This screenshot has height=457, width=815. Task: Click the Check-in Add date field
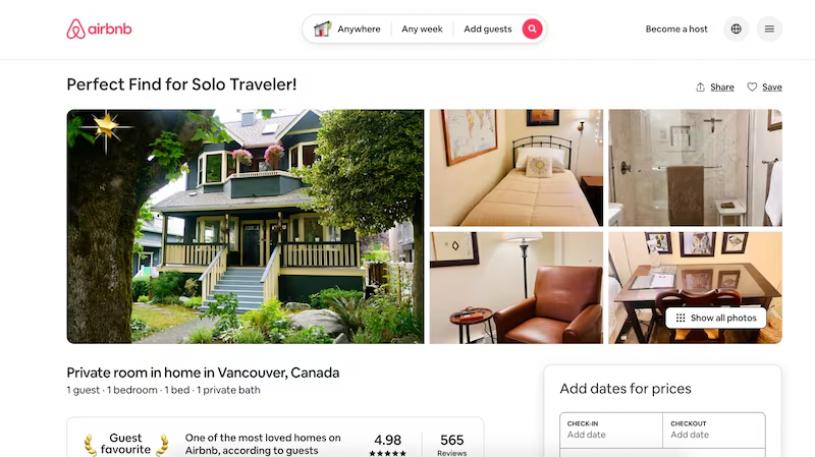coord(611,430)
